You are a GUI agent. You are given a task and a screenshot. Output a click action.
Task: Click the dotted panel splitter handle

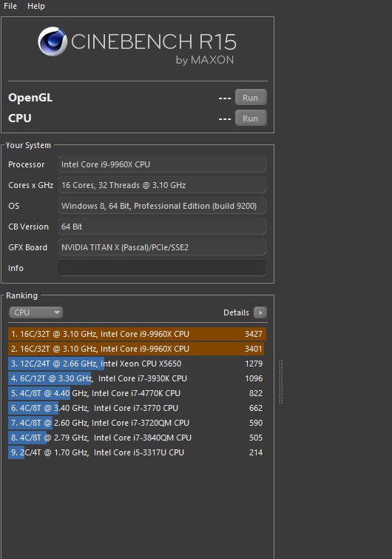[280, 382]
